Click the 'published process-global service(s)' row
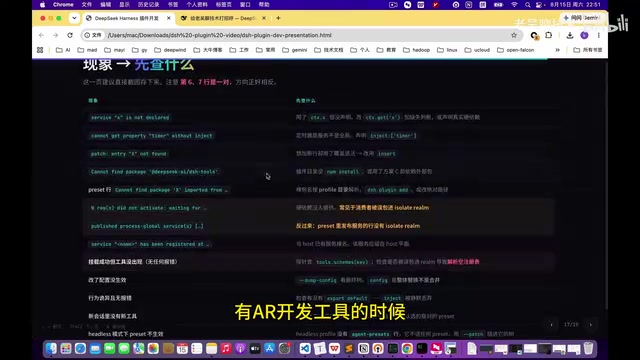Screen dimensions: 640x360 (318, 226)
